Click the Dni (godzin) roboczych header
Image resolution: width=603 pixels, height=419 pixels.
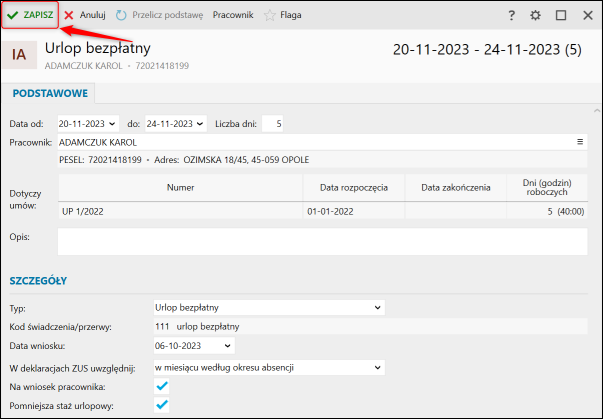click(547, 188)
